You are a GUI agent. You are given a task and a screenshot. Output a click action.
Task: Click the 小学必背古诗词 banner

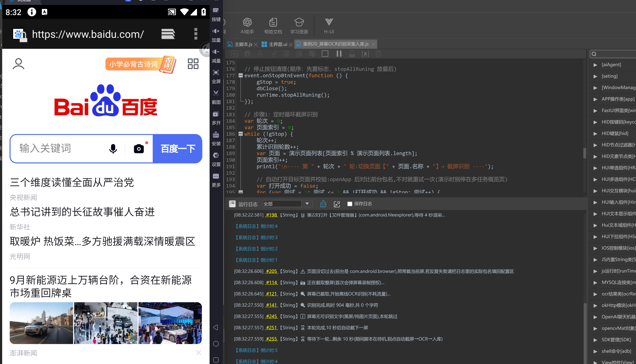coord(141,65)
